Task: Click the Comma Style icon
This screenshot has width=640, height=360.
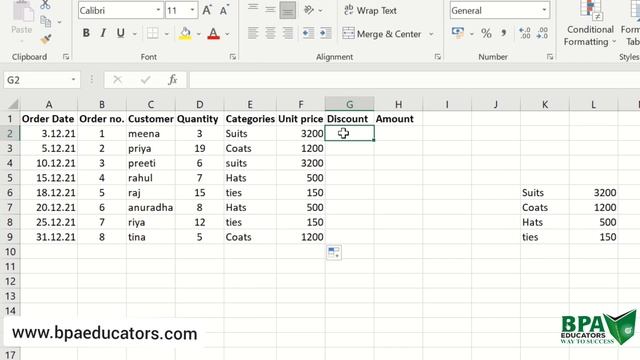Action: pyautogui.click(x=504, y=33)
